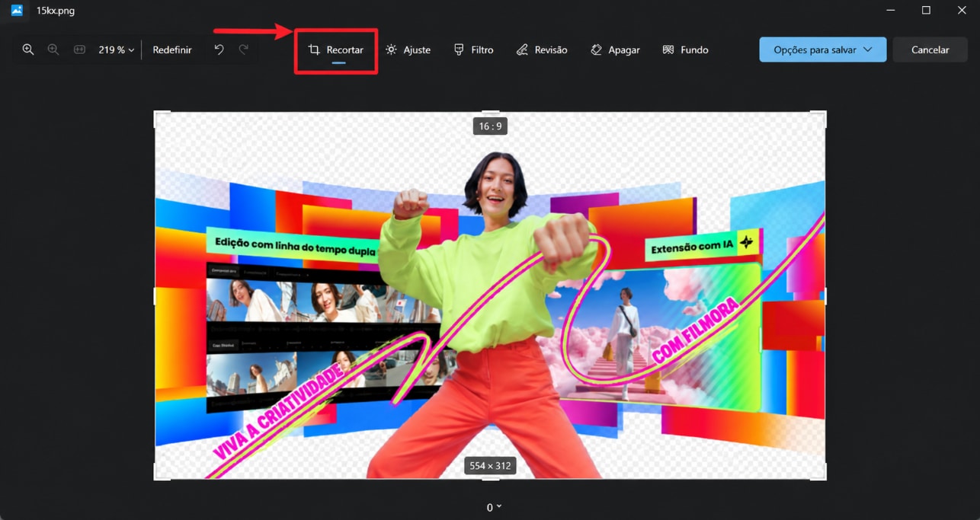Screen dimensions: 980x520
Task: Click the Redefinir button
Action: tap(172, 49)
